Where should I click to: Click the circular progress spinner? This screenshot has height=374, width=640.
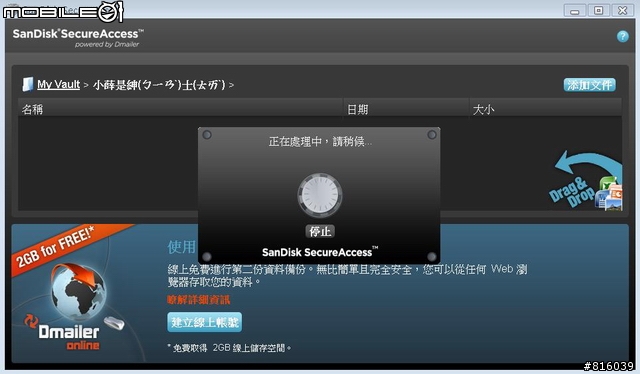pos(320,195)
